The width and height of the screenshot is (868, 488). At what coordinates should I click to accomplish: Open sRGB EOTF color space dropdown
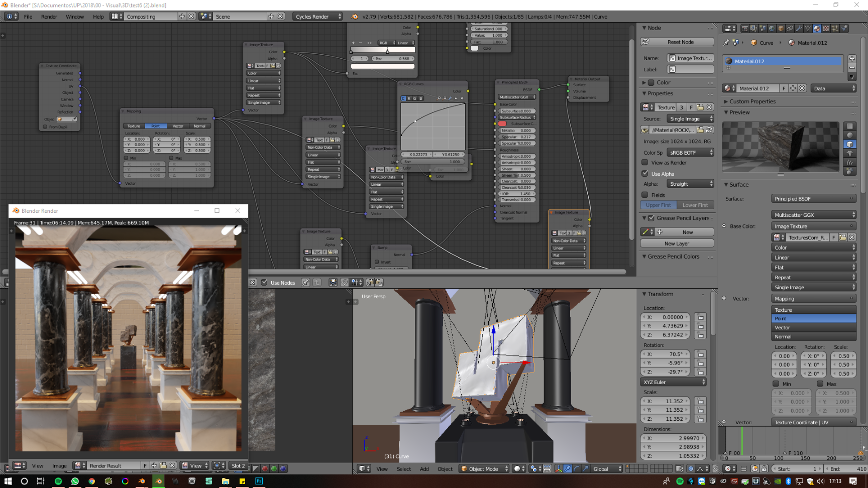691,153
